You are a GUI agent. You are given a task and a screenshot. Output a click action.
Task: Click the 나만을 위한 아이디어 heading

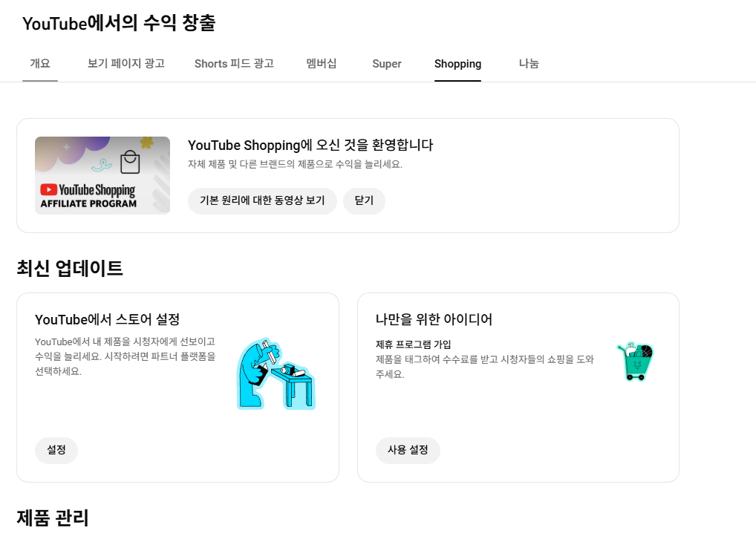pos(434,320)
